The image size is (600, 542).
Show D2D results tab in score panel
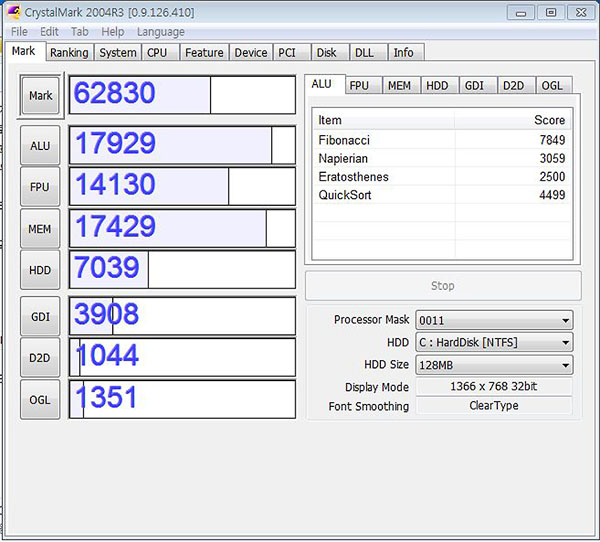point(517,85)
